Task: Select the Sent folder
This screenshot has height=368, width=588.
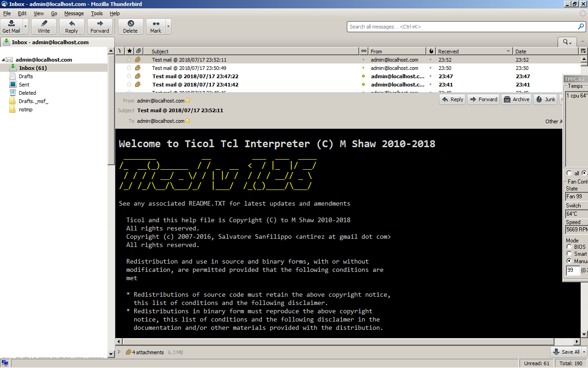Action: (x=24, y=85)
